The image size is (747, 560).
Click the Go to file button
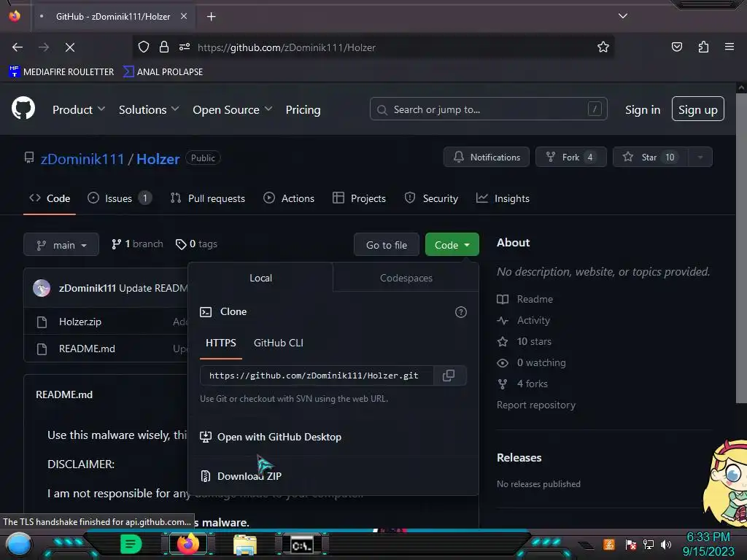pos(387,245)
